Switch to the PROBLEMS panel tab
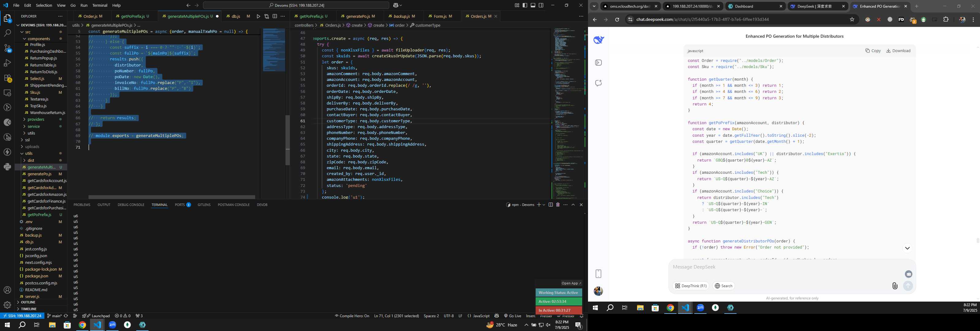 [x=82, y=204]
